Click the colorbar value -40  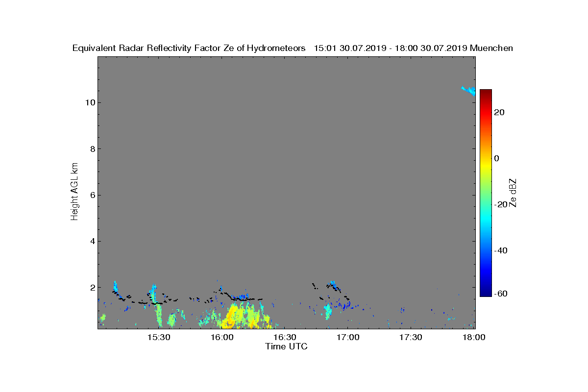[x=500, y=250]
